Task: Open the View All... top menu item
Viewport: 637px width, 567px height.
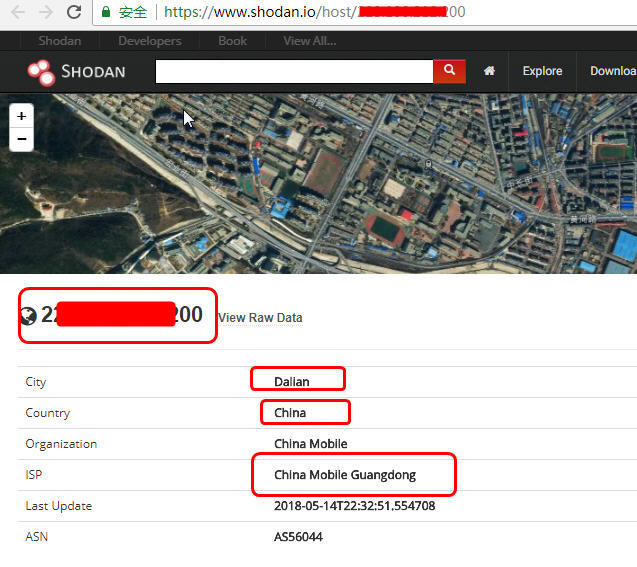Action: [x=310, y=41]
